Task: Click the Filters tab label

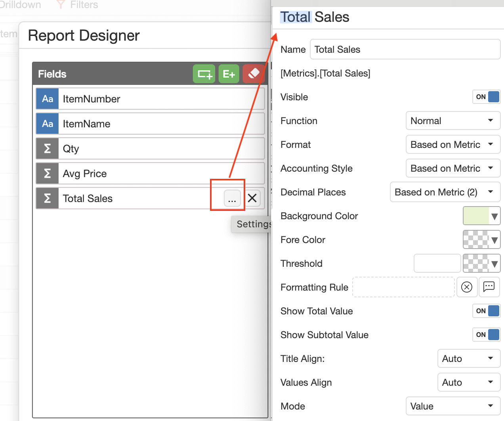Action: tap(84, 5)
